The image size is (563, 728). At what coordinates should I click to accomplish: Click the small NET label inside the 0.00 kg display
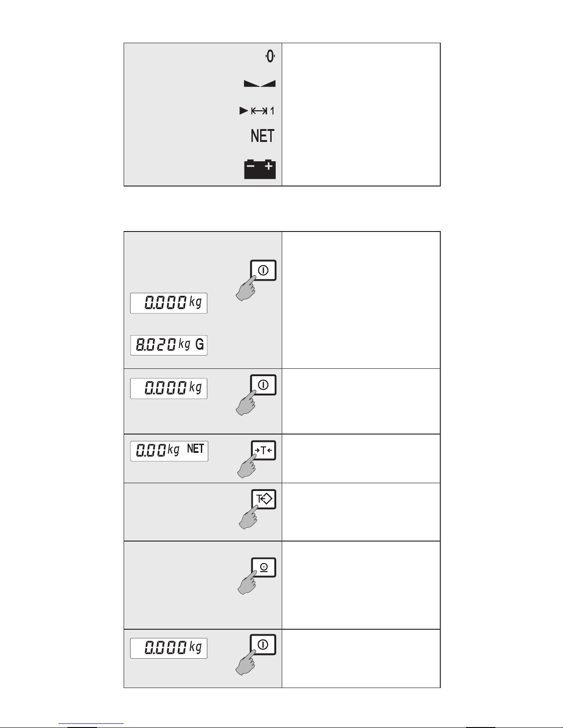tap(195, 449)
